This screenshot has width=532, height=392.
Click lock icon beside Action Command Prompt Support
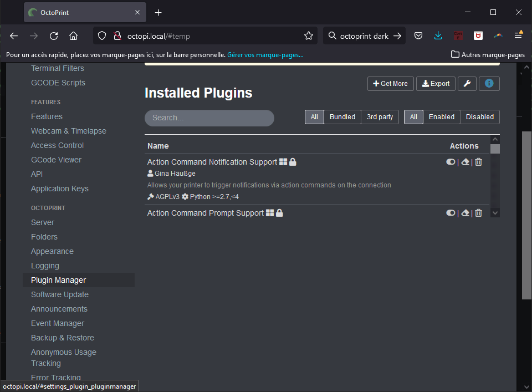pos(279,213)
